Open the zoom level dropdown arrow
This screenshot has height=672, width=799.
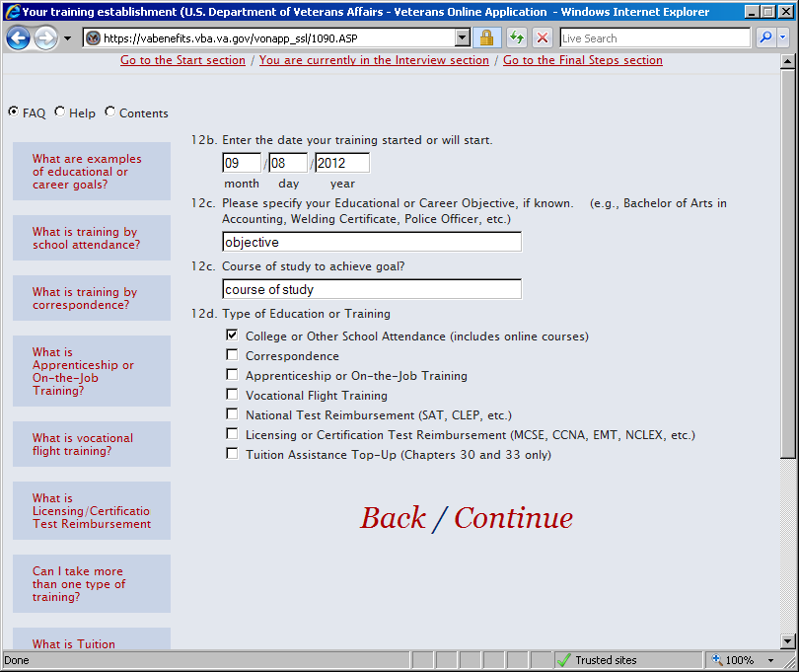pyautogui.click(x=771, y=661)
